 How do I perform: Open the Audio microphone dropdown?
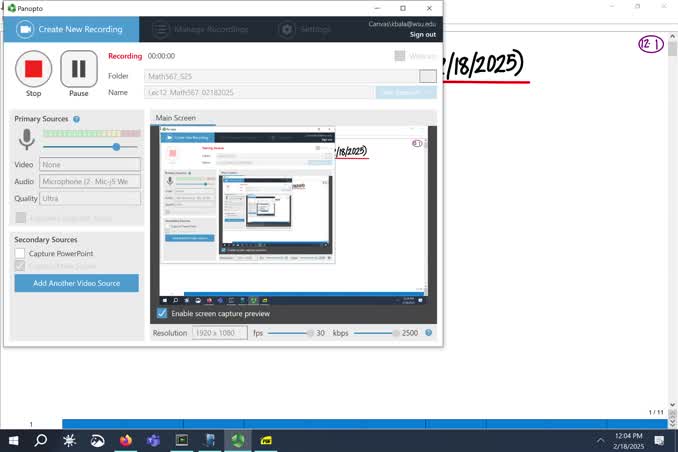click(90, 182)
